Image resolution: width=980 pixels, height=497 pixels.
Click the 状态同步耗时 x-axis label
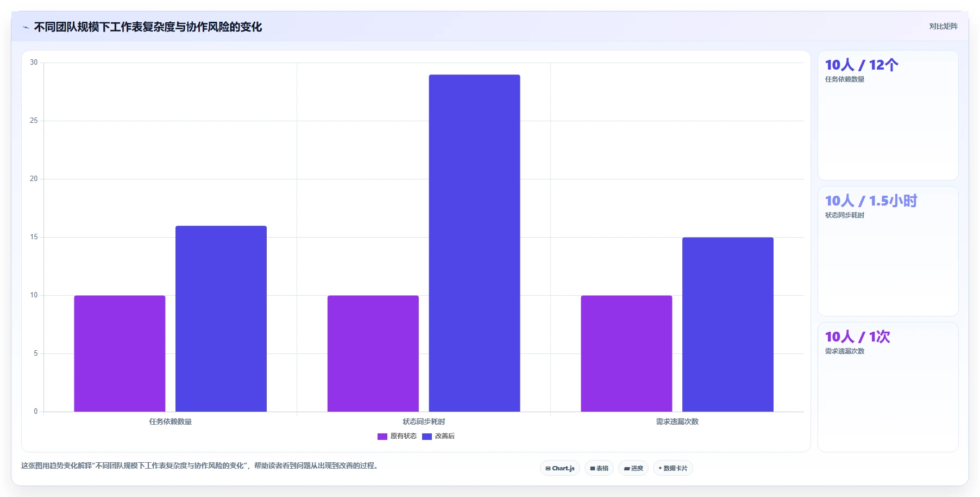click(424, 421)
